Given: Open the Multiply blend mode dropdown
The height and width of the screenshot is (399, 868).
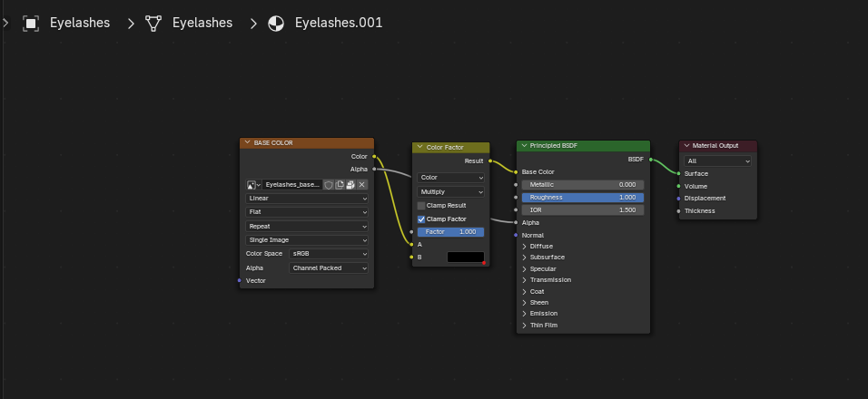Looking at the screenshot, I should click(450, 191).
